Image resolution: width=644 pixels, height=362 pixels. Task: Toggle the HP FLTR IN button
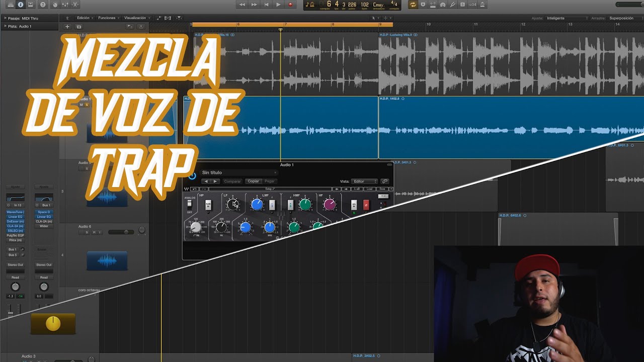207,205
